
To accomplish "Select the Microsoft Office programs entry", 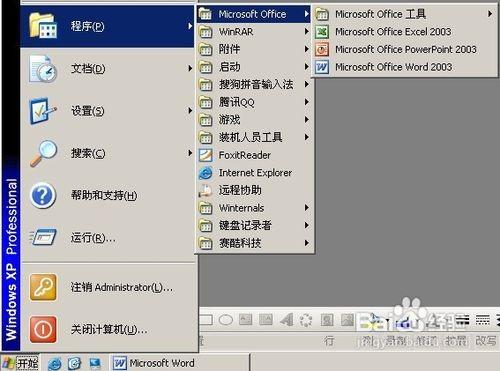I will 254,14.
